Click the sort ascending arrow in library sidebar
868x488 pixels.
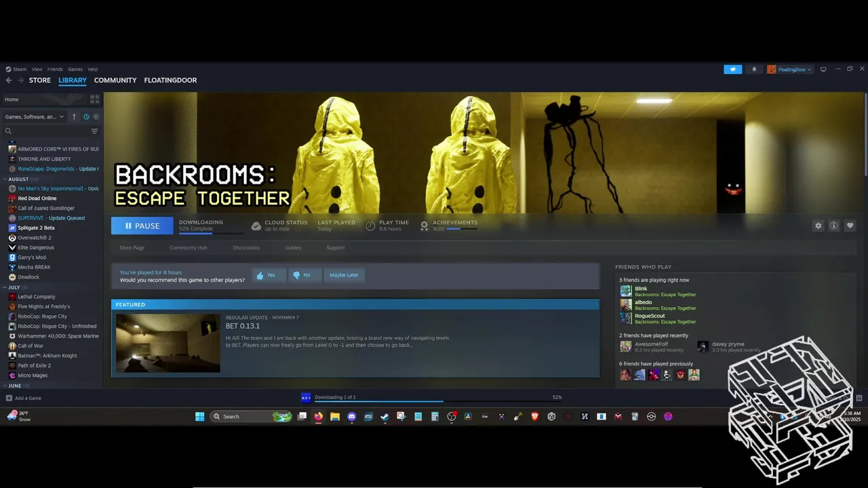pos(74,117)
